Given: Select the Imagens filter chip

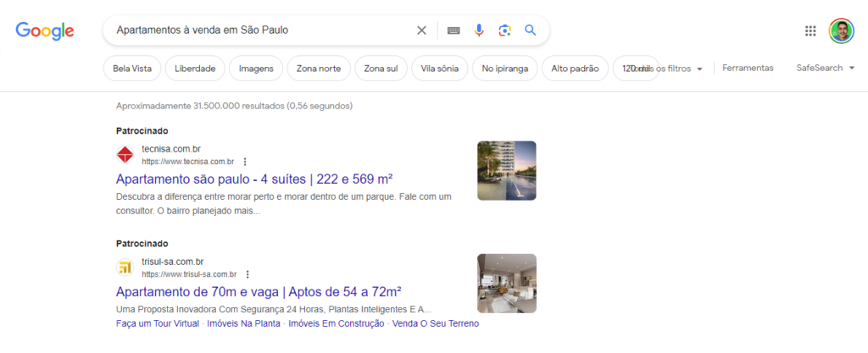Looking at the screenshot, I should [x=256, y=69].
